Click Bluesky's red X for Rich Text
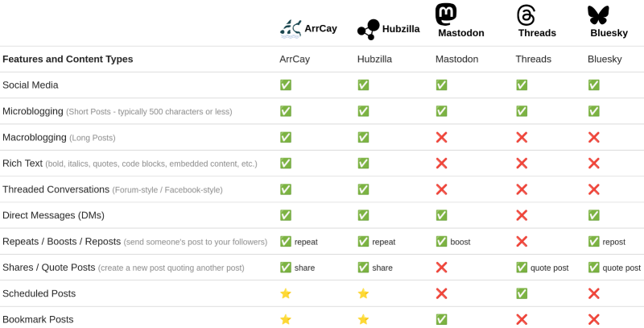The width and height of the screenshot is (644, 328). pyautogui.click(x=593, y=163)
